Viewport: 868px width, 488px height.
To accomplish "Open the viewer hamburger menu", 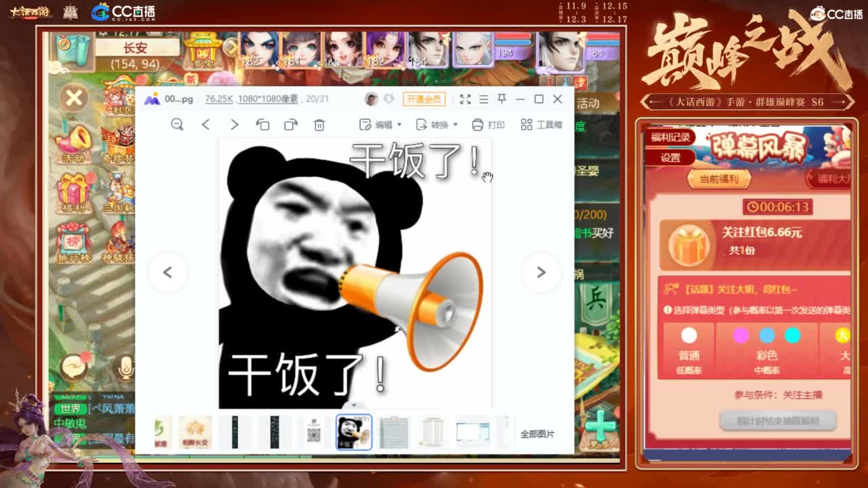I will click(484, 99).
